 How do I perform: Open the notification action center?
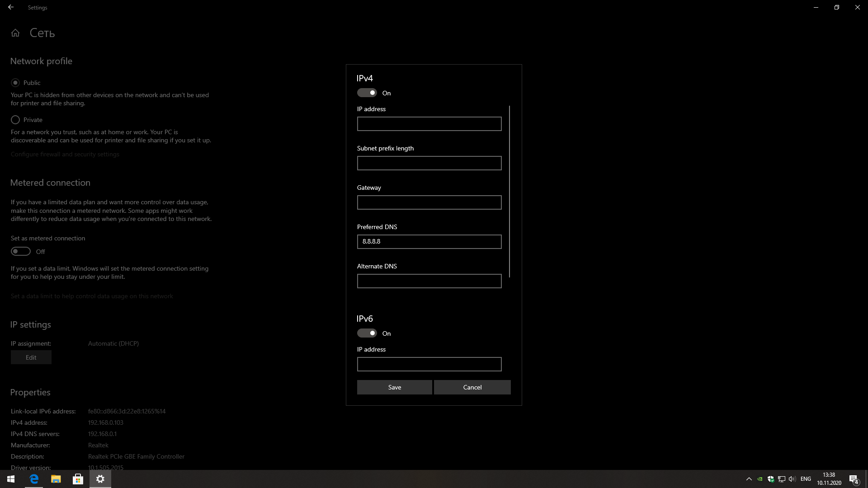[854, 479]
